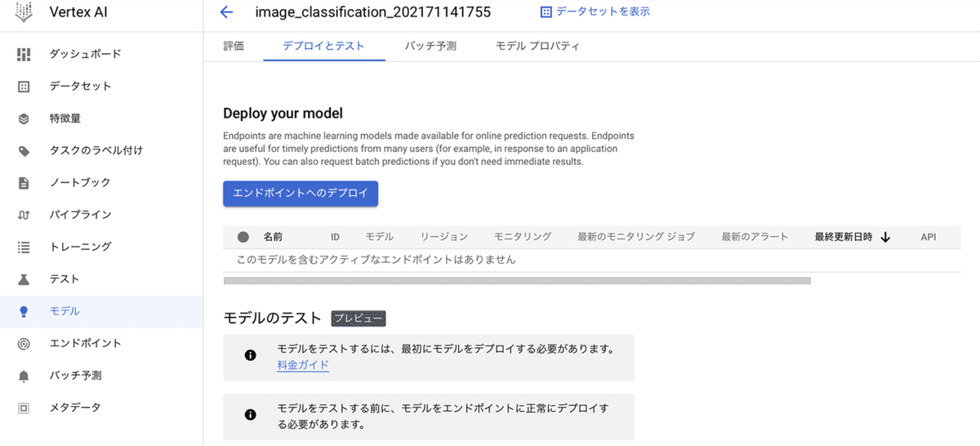Viewport: 980px width, 446px height.
Task: Open エンドポイント in the sidebar
Action: (85, 343)
